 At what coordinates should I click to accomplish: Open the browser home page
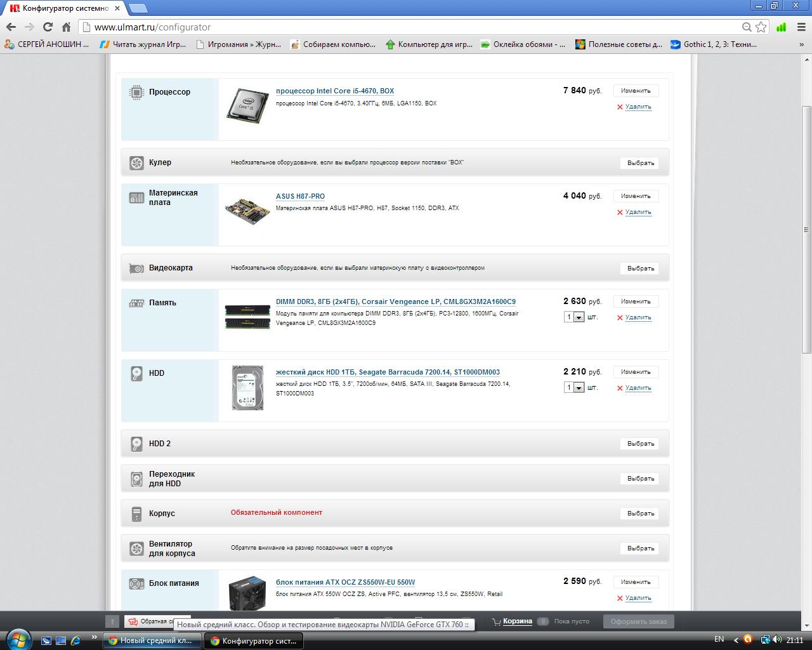[x=66, y=27]
